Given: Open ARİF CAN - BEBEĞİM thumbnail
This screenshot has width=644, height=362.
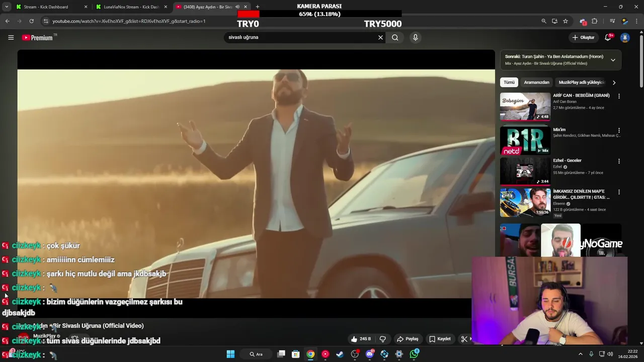Looking at the screenshot, I should pyautogui.click(x=525, y=107).
